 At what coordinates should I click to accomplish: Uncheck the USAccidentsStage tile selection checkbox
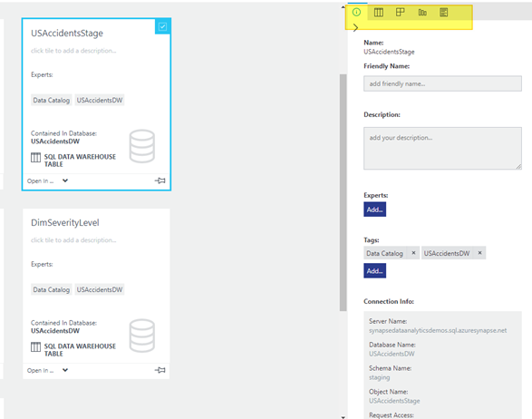tap(162, 26)
